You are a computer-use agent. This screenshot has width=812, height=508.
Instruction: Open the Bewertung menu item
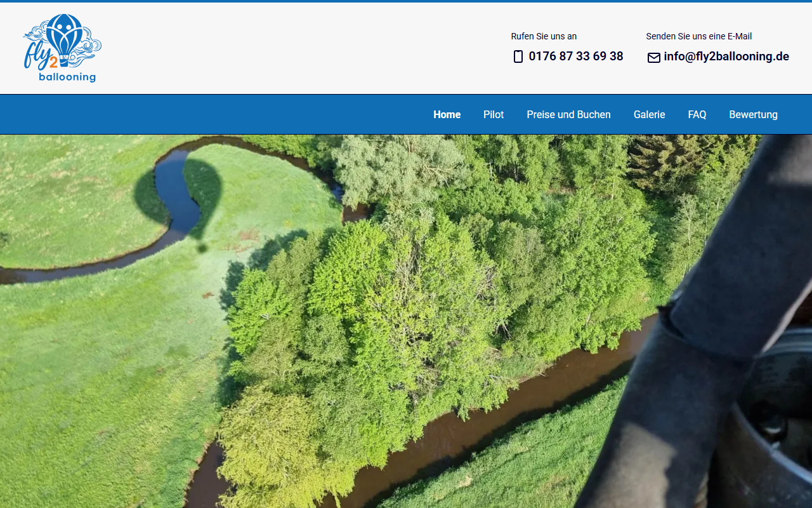pos(753,115)
